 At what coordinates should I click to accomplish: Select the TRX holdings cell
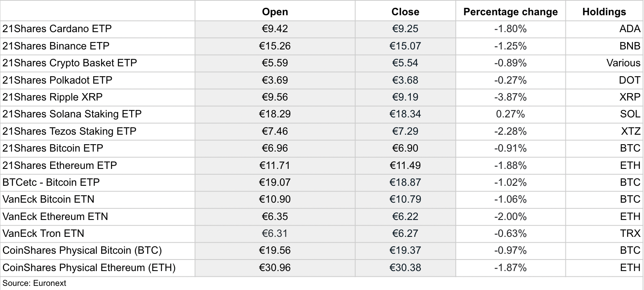click(605, 234)
